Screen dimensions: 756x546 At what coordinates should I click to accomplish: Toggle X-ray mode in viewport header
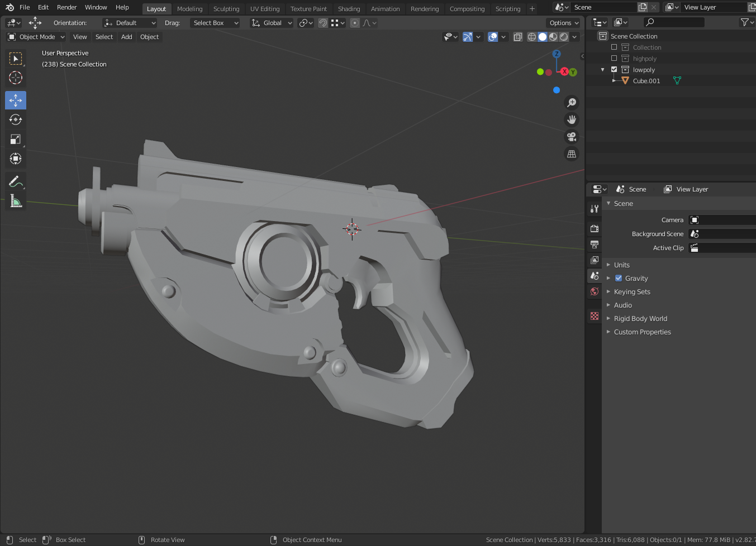[517, 37]
